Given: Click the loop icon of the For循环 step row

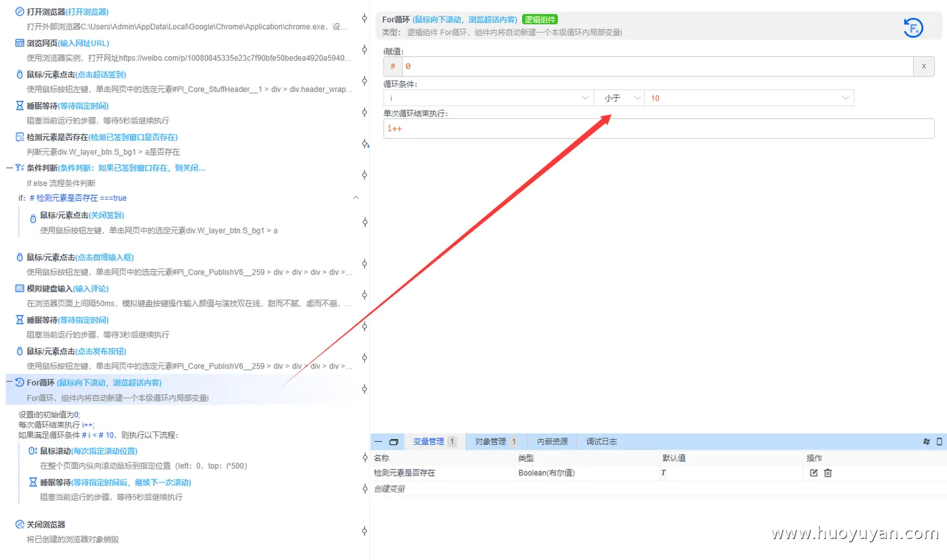Looking at the screenshot, I should point(20,383).
